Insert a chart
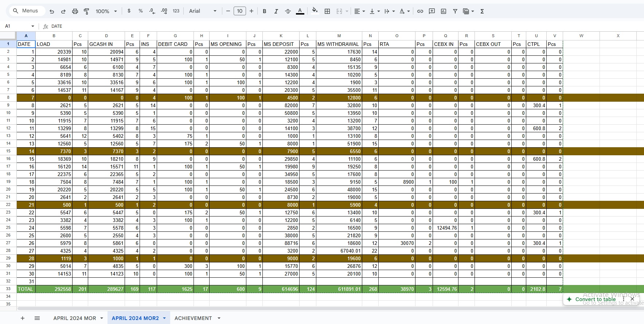Screen dimensions: 644x324 444,11
